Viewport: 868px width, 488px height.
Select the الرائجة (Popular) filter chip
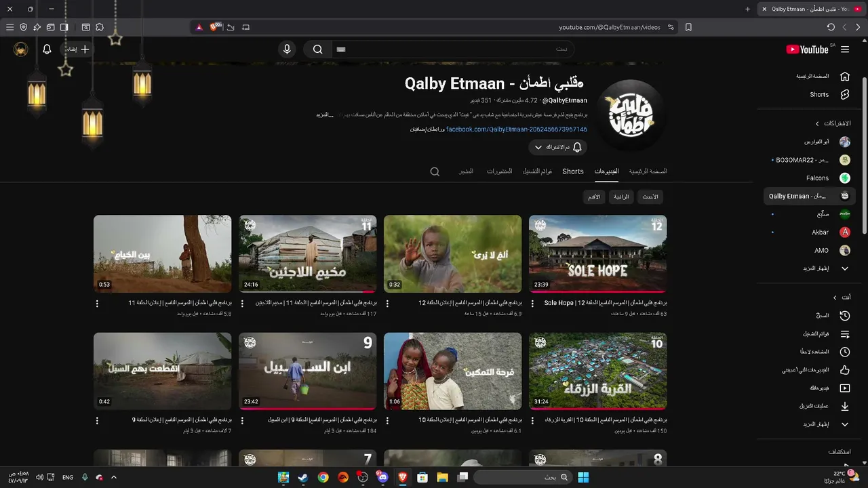621,197
